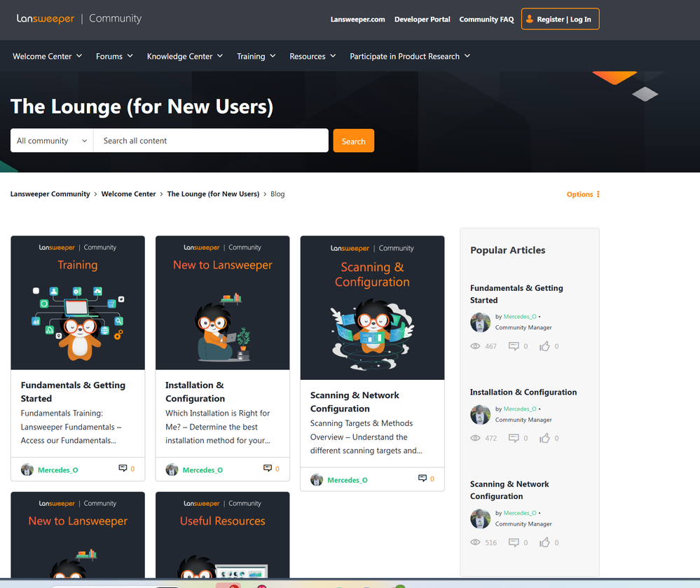Click Mercedes_O author link in popular Fundamentals article
The image size is (700, 588).
(x=520, y=317)
